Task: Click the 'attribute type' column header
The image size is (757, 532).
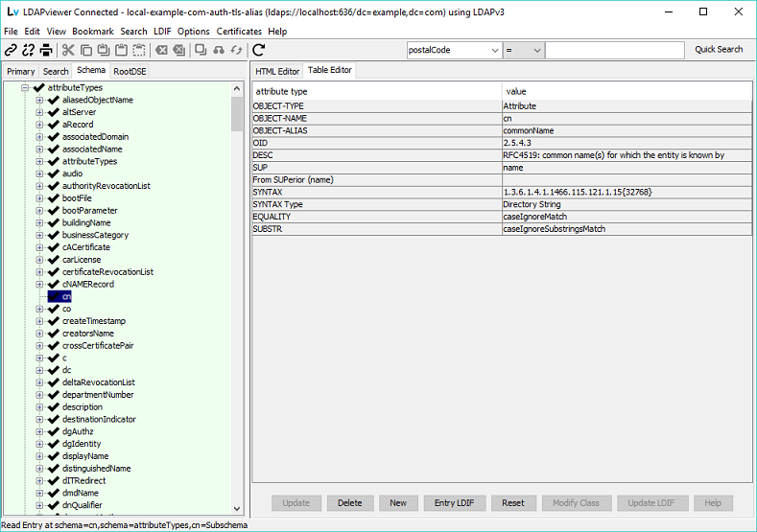Action: click(377, 91)
